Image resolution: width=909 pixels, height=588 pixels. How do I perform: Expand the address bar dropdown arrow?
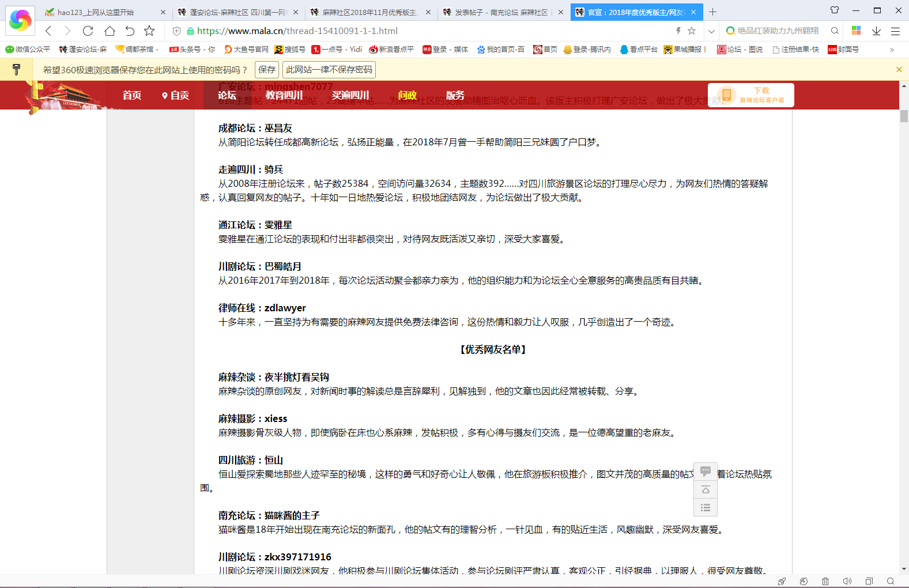(x=711, y=31)
